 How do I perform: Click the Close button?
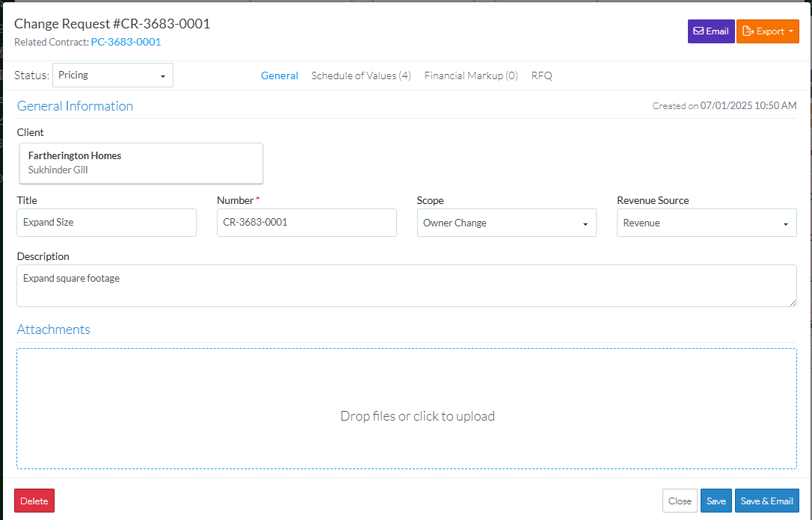(680, 501)
